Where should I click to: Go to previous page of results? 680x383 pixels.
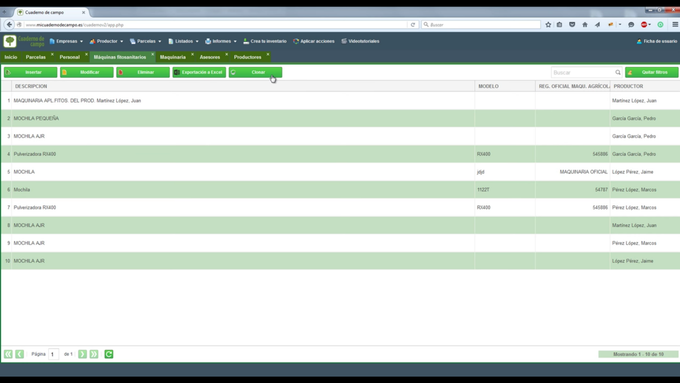[20, 354]
